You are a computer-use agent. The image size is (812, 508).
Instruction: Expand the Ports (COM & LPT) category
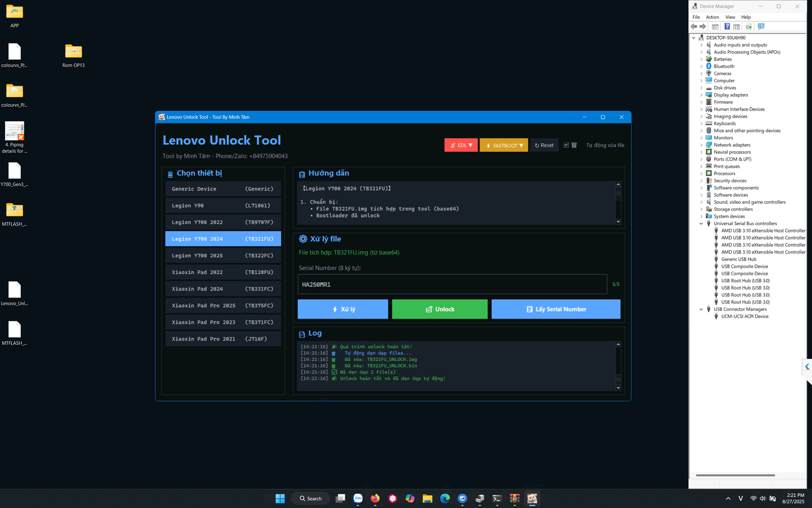coord(701,160)
